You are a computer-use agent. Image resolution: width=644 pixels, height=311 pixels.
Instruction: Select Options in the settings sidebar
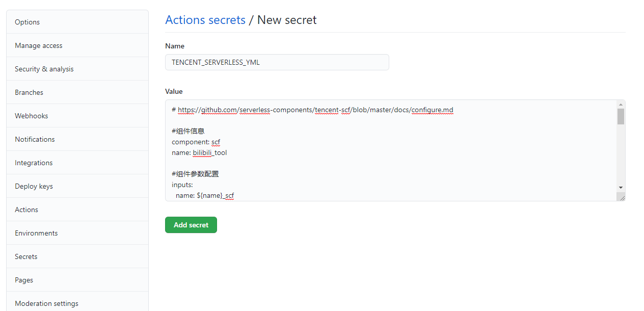pos(27,21)
